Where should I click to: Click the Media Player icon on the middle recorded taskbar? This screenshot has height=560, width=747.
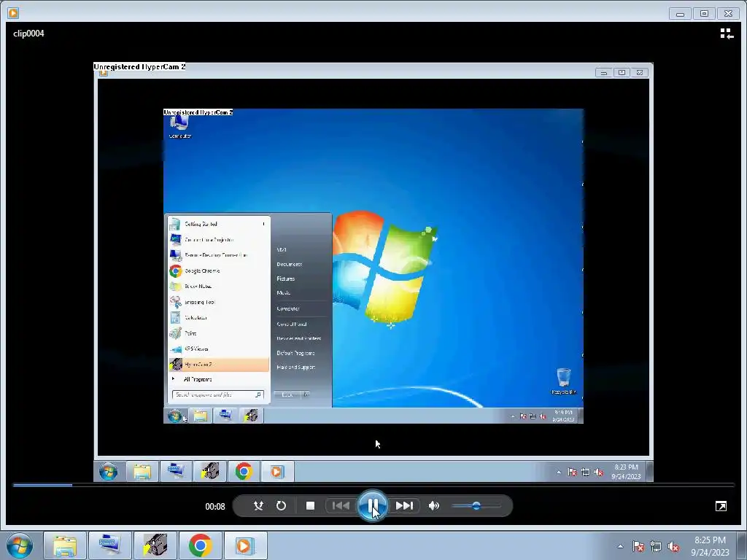tap(277, 472)
